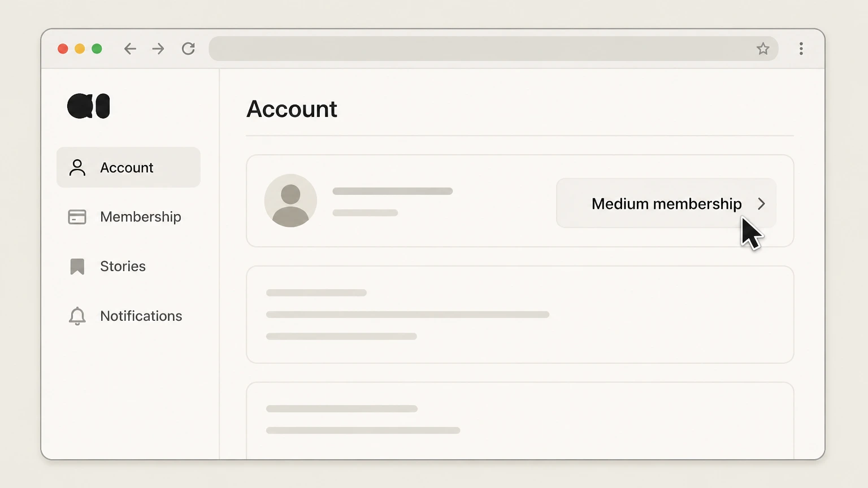Viewport: 868px width, 488px height.
Task: Click the bell icon beside Notifications
Action: point(77,316)
